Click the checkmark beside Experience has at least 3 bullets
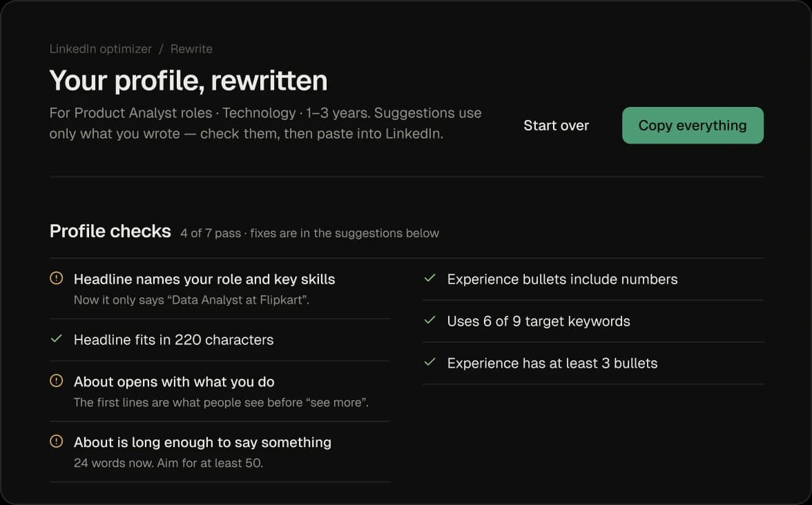This screenshot has height=505, width=812. (x=429, y=362)
